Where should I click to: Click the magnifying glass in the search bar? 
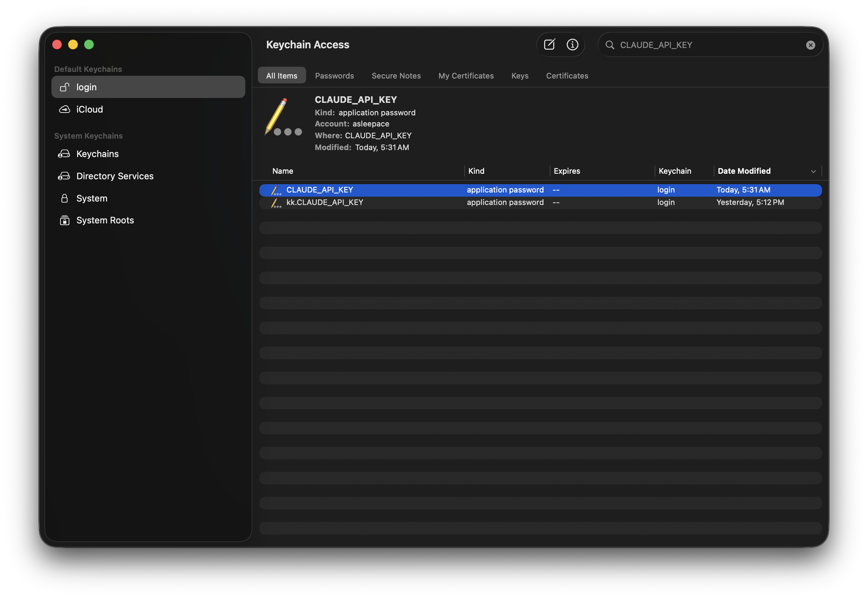[x=610, y=45]
